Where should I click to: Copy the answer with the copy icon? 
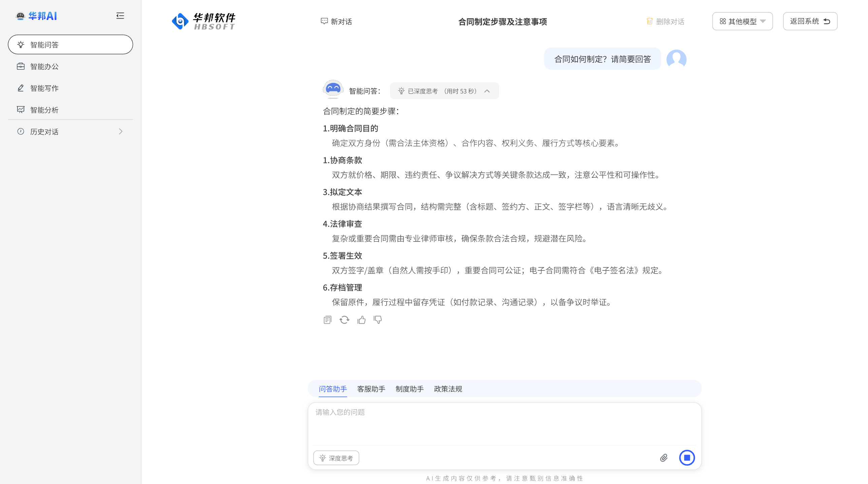(327, 320)
